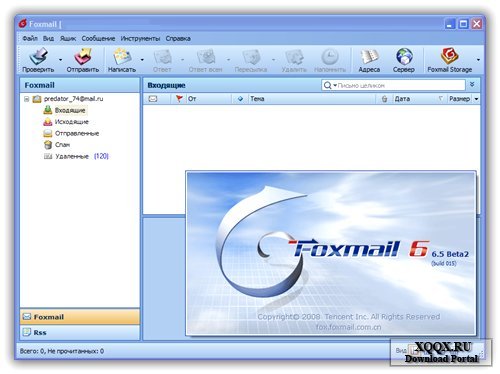Open dropdown arrow next to Написать
The width and height of the screenshot is (500, 374).
tap(142, 60)
